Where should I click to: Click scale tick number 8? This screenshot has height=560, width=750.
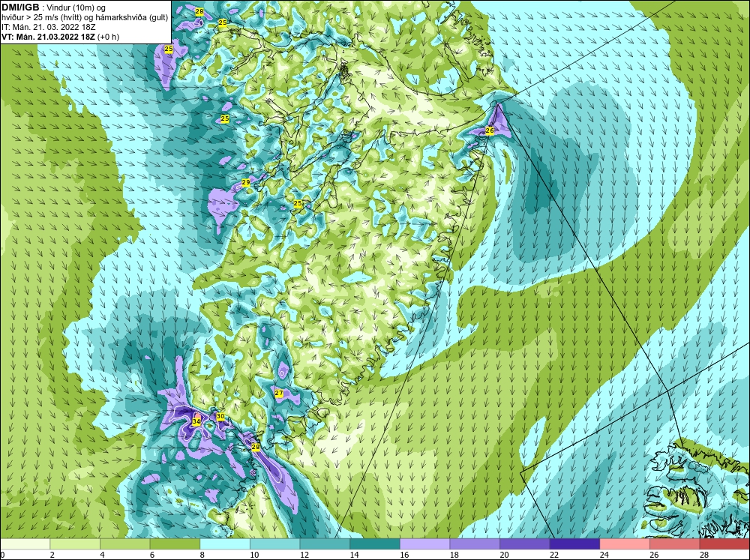click(202, 555)
